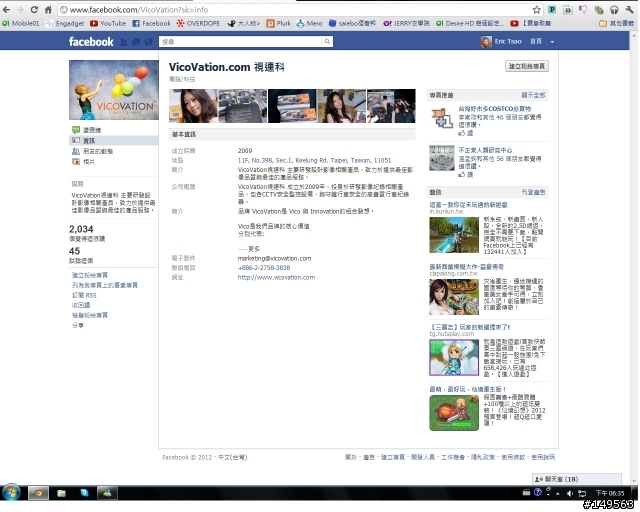Switch to Chrome in taskbar
Screen dimensions: 640x512
pyautogui.click(x=38, y=493)
